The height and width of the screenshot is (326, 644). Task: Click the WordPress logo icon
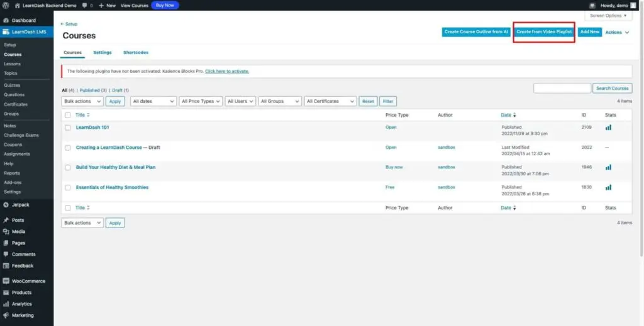point(6,6)
